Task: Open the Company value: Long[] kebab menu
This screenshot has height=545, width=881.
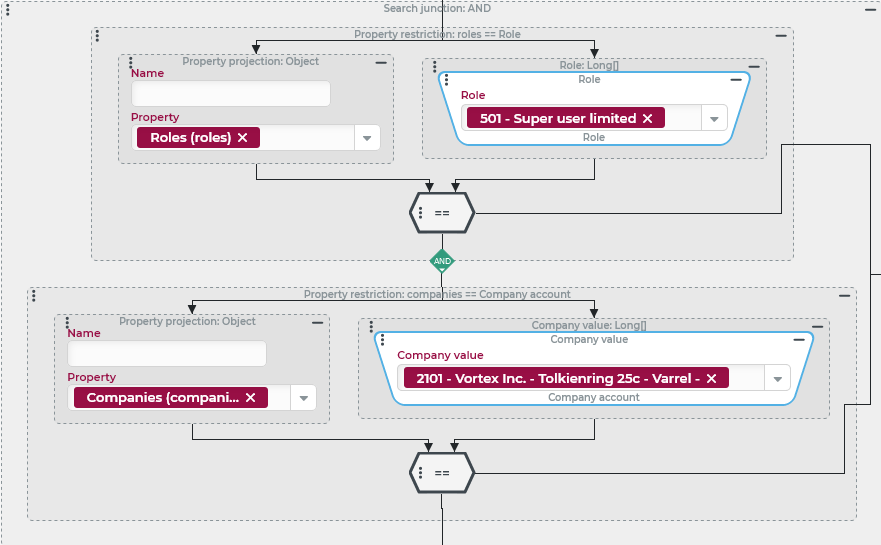Action: point(371,326)
